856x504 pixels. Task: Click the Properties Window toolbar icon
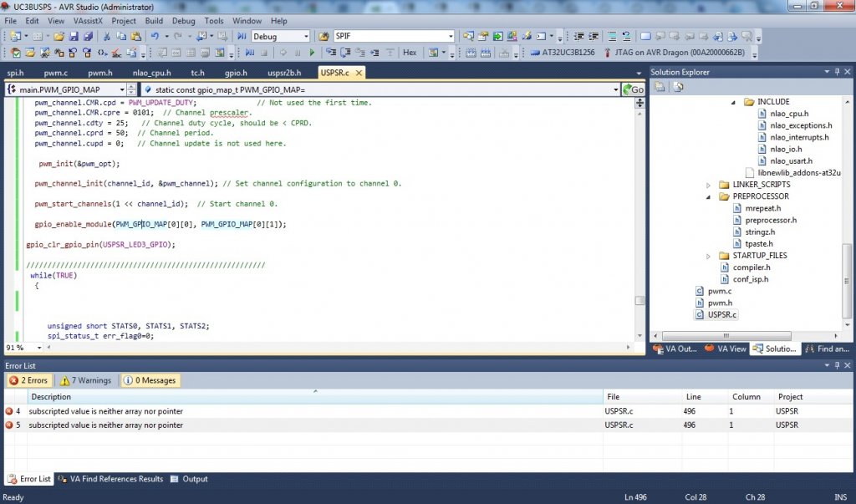click(x=483, y=37)
